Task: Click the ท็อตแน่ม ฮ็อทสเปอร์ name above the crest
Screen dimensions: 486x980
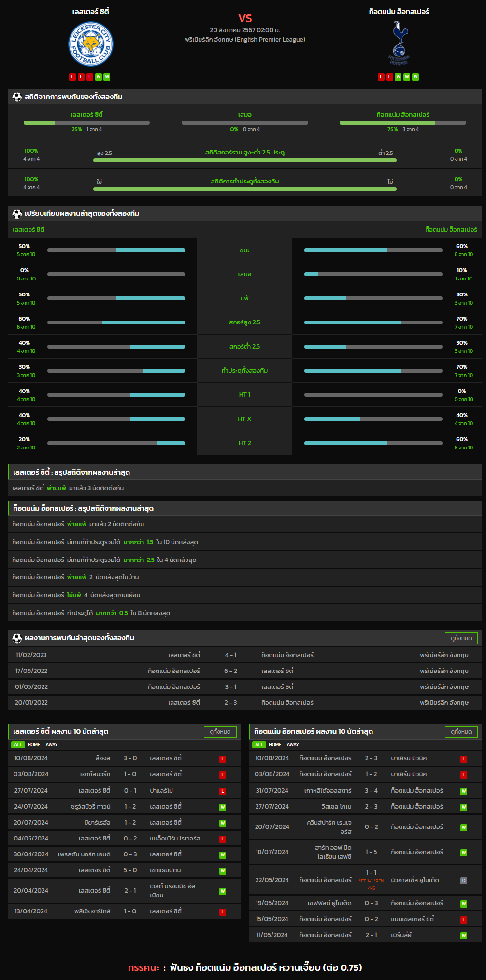Action: pos(399,12)
